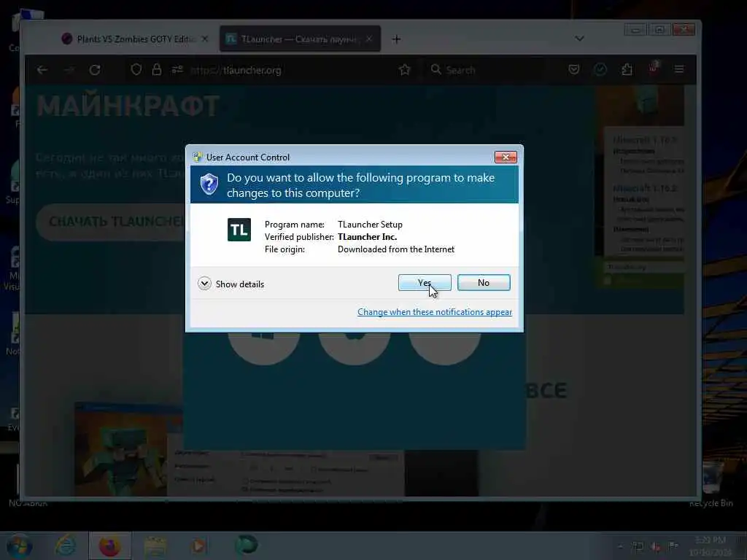Click No in the User Account Control dialog
Image resolution: width=747 pixels, height=560 pixels.
pyautogui.click(x=484, y=282)
